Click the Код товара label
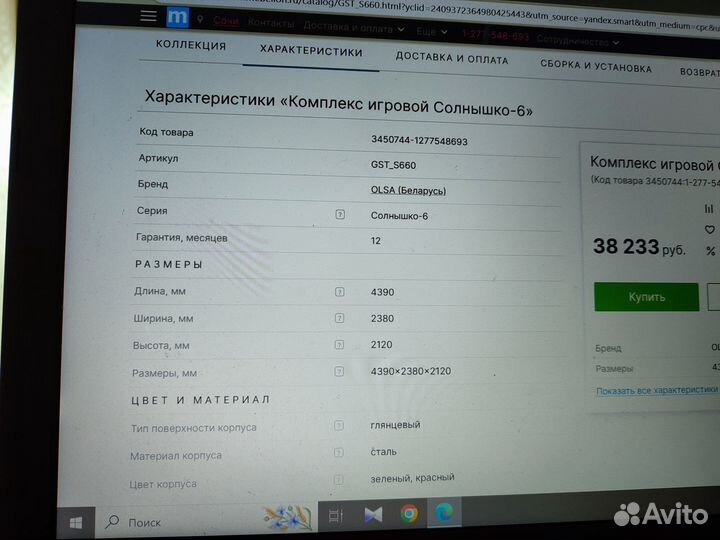The image size is (720, 540). point(166,132)
